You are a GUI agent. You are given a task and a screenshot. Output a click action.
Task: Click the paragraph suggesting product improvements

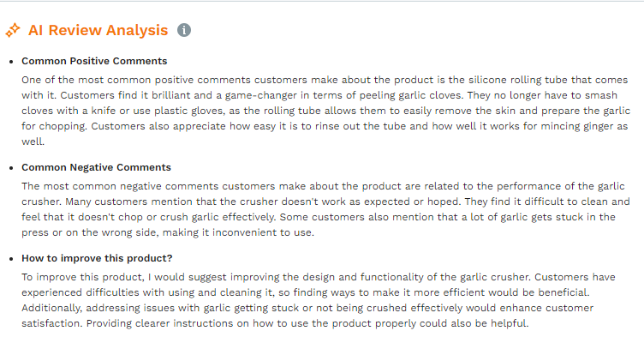319,300
